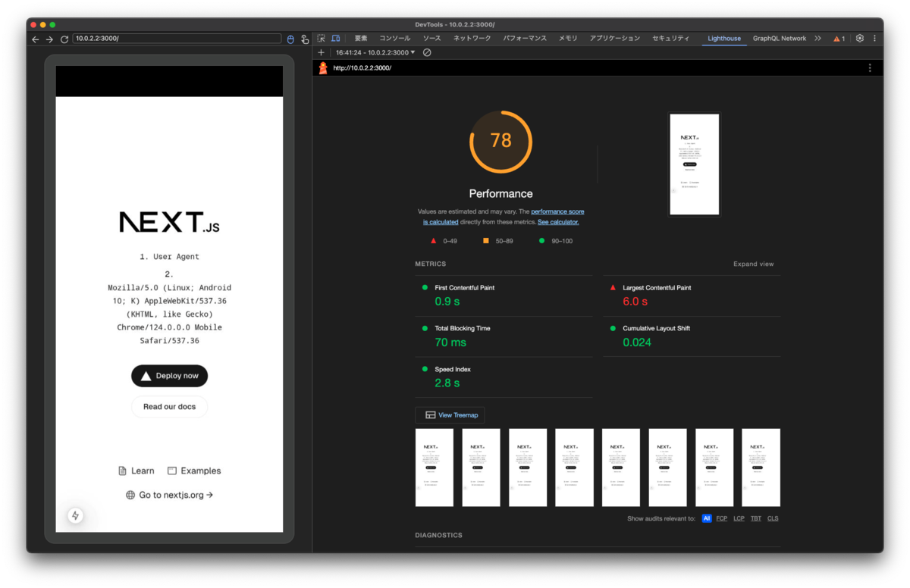Reload the page with the refresh icon
The height and width of the screenshot is (588, 910).
tap(64, 39)
